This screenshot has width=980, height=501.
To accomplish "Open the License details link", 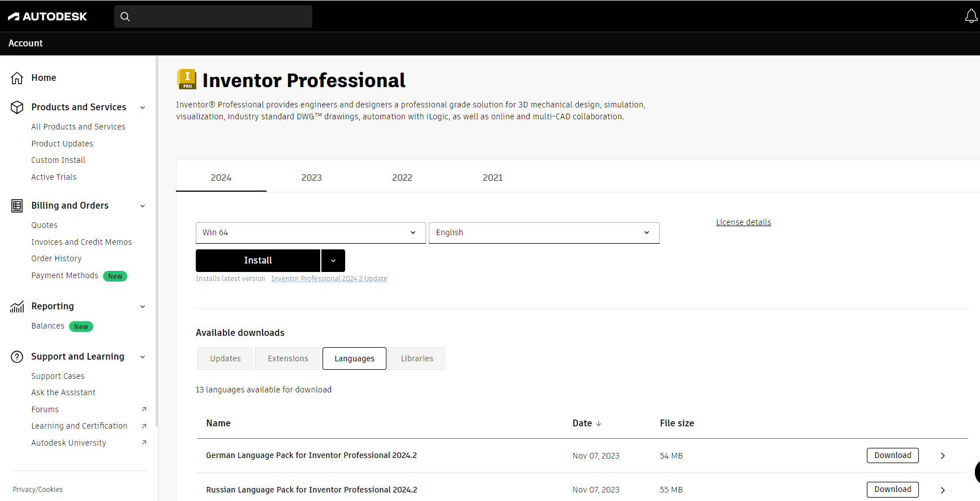I will 743,222.
